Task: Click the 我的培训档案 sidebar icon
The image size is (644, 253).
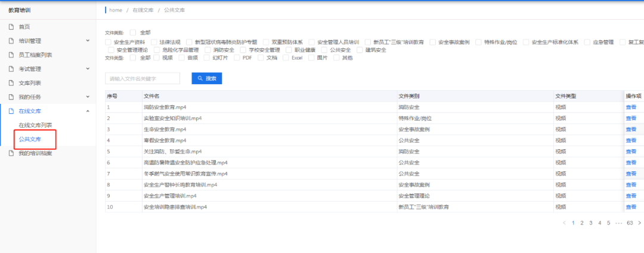Action: (x=11, y=153)
